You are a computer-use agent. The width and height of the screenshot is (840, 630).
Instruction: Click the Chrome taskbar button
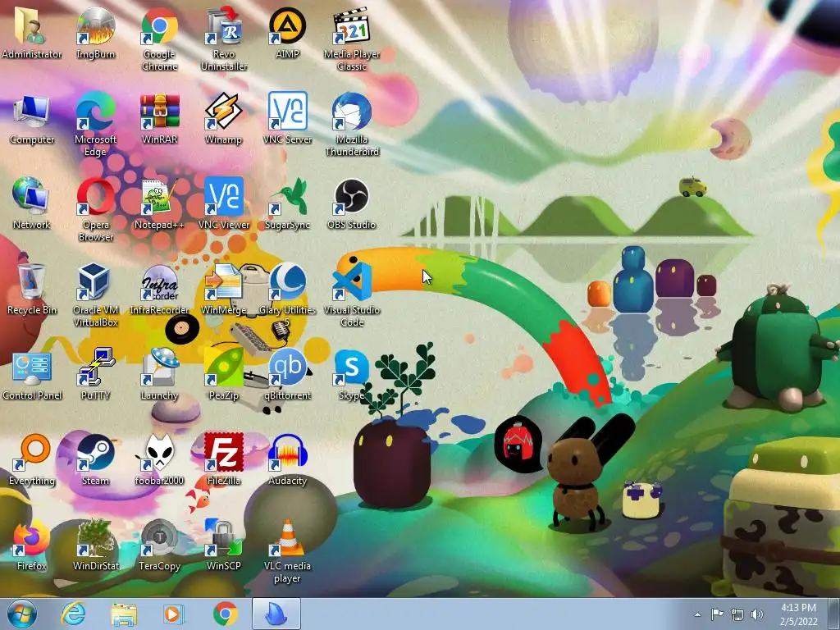(226, 614)
